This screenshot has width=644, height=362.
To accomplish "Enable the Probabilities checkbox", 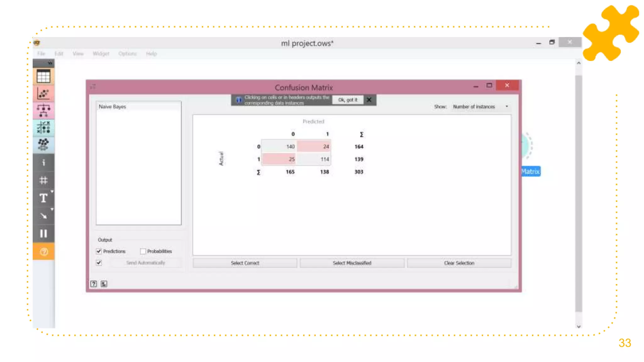I will [x=143, y=251].
